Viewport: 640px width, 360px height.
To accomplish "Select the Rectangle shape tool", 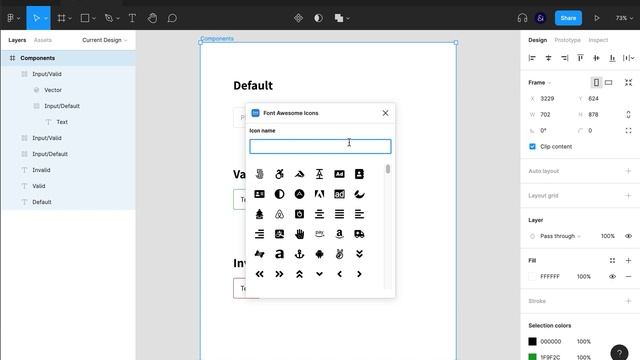I will click(85, 18).
